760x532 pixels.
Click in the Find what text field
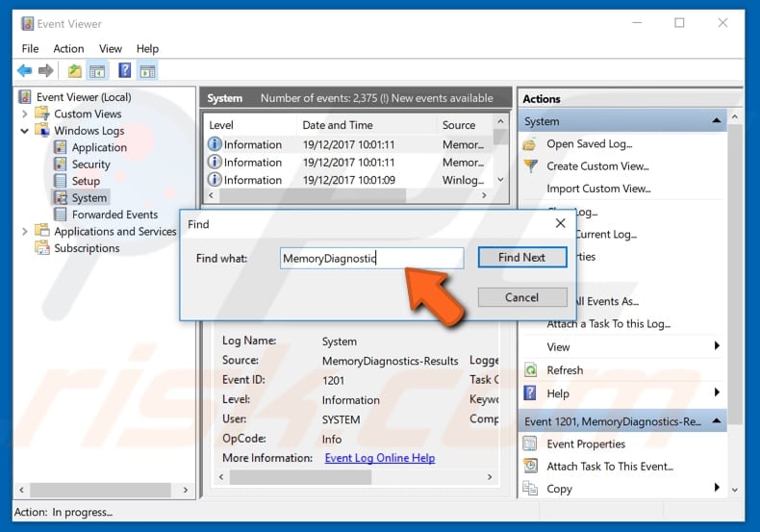click(371, 258)
